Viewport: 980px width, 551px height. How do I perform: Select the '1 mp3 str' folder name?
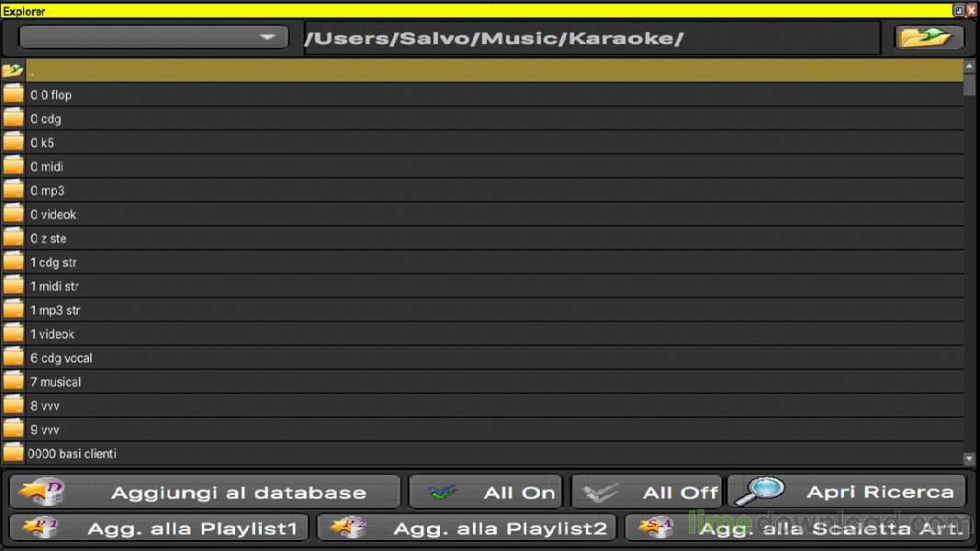click(55, 309)
